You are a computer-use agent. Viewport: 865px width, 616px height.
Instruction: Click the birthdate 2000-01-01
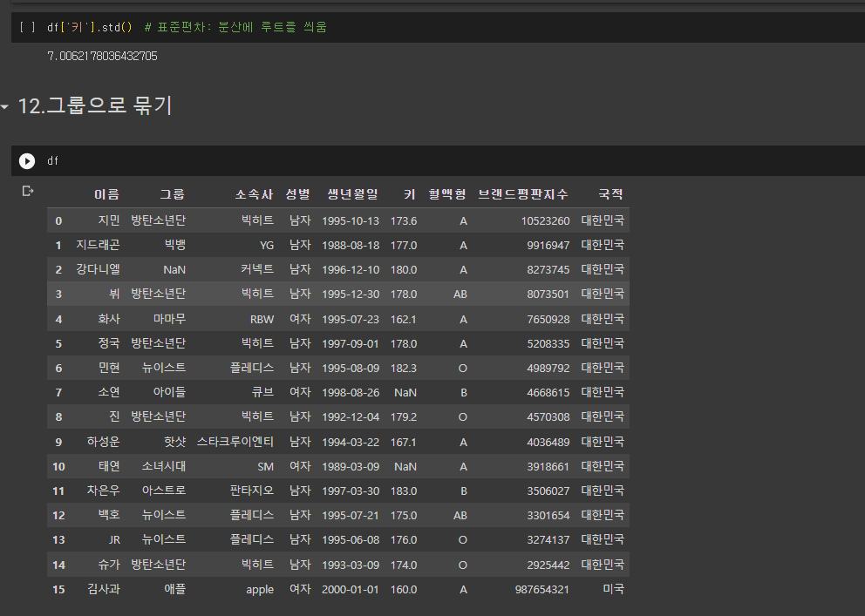pos(351,590)
